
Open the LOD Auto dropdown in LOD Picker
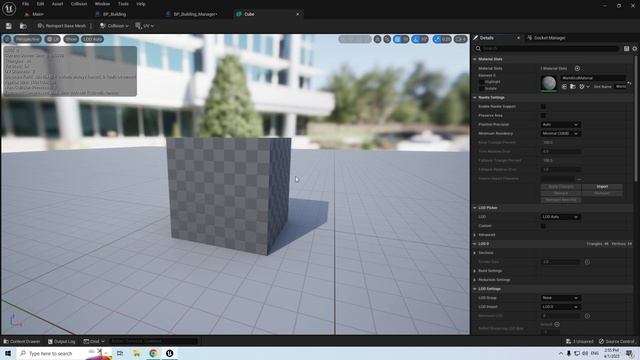pyautogui.click(x=560, y=217)
